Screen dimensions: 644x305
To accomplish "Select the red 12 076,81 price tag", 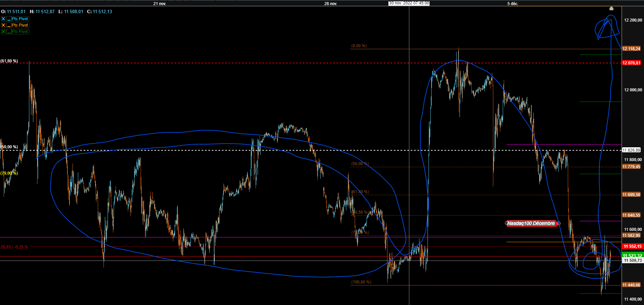I will pyautogui.click(x=631, y=63).
